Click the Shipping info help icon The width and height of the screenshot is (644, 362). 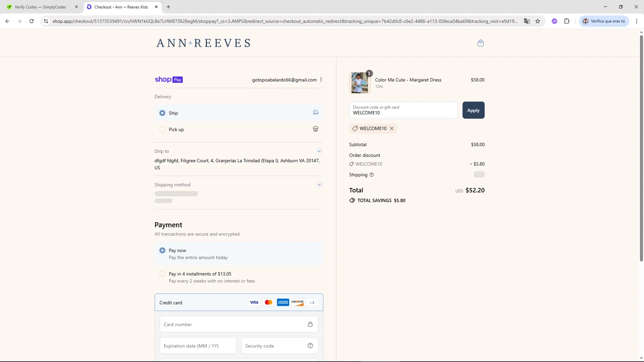[371, 175]
